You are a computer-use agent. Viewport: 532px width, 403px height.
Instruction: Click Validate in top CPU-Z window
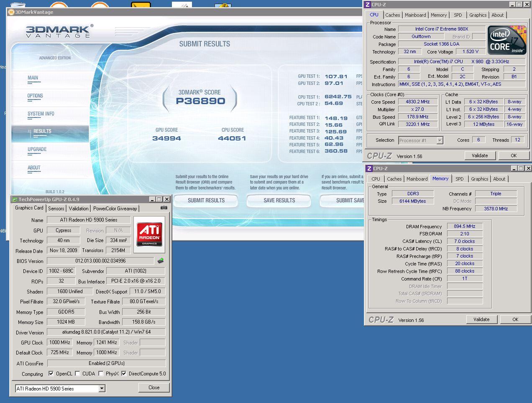pyautogui.click(x=480, y=156)
